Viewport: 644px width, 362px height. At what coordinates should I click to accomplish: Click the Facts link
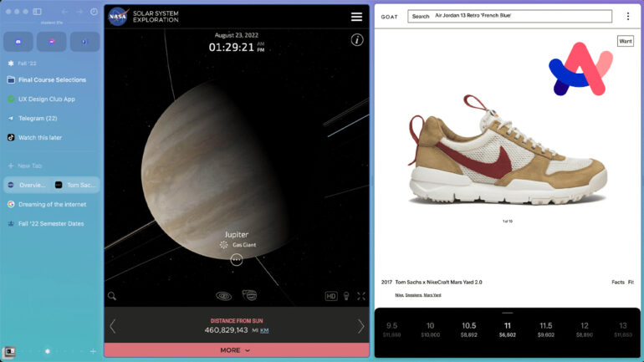[617, 282]
